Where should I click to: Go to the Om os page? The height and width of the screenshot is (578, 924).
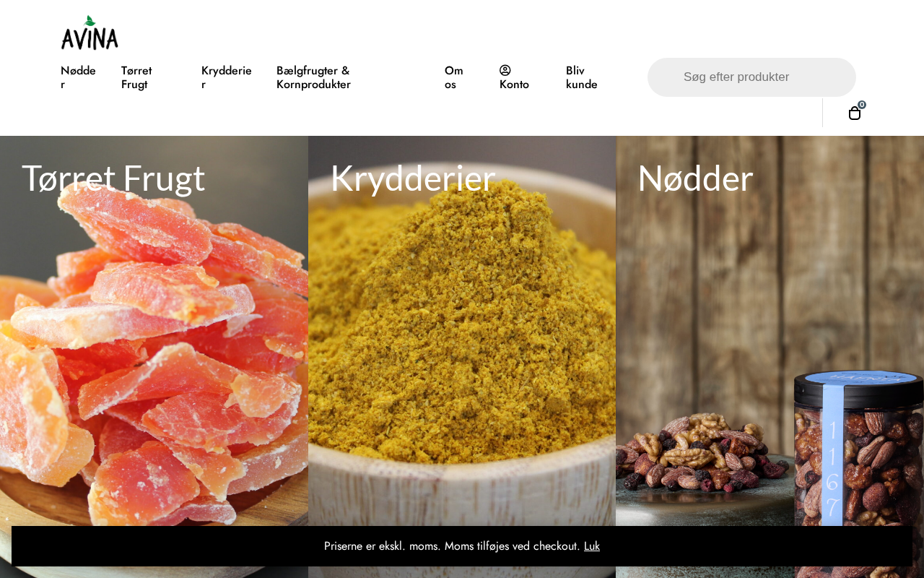(x=454, y=77)
